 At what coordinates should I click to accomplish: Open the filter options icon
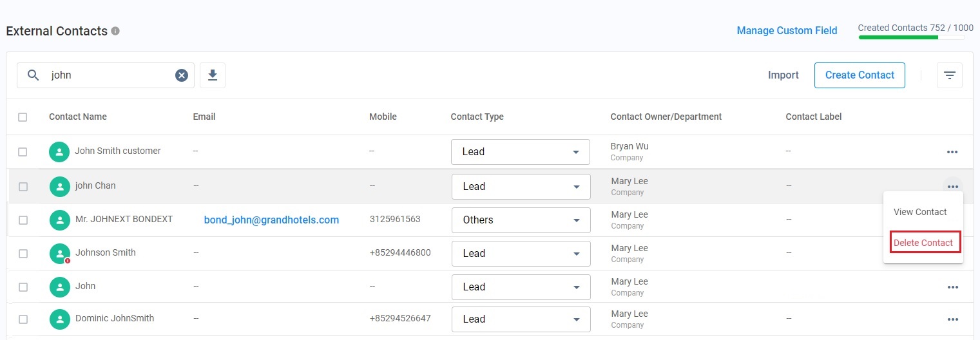(x=949, y=75)
